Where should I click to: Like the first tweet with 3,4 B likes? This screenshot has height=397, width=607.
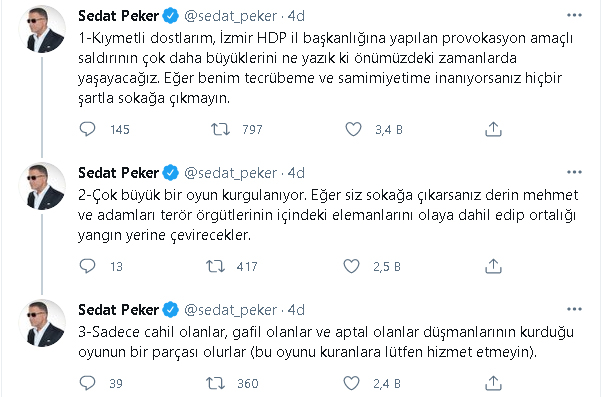353,129
